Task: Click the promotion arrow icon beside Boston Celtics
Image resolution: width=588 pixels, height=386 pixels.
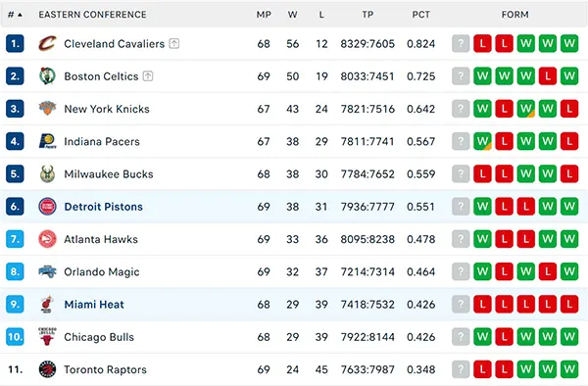Action: pyautogui.click(x=148, y=76)
